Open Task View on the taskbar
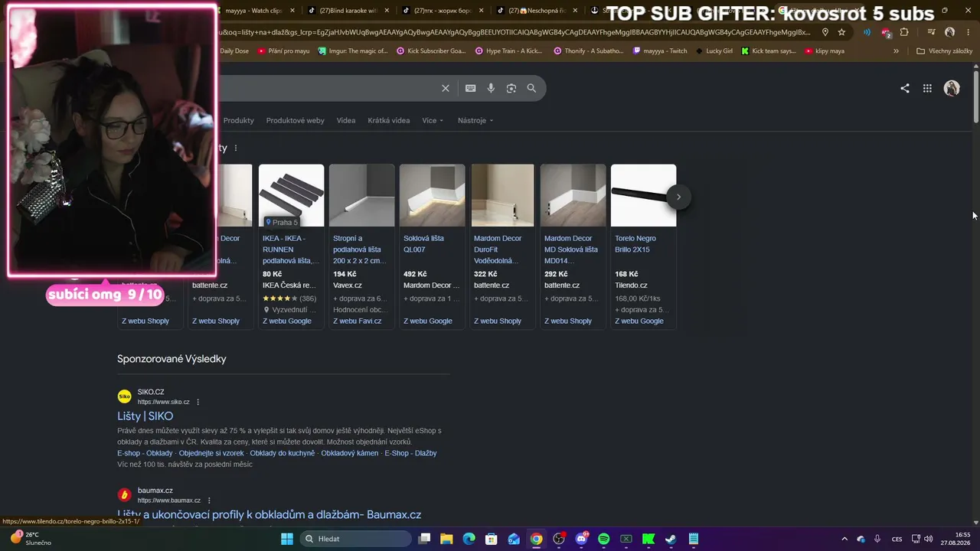This screenshot has height=551, width=980. coord(424,539)
